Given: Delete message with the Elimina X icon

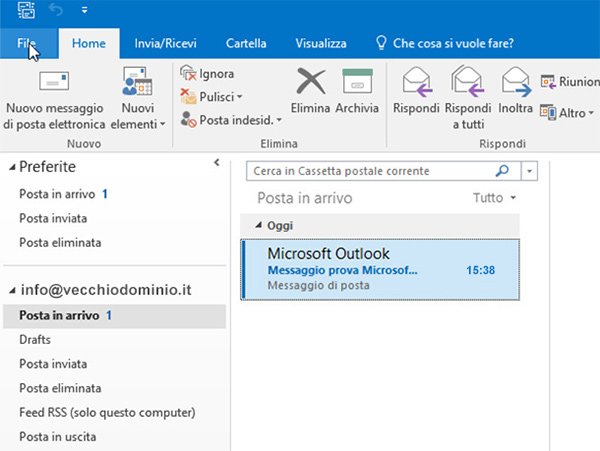Looking at the screenshot, I should click(310, 91).
